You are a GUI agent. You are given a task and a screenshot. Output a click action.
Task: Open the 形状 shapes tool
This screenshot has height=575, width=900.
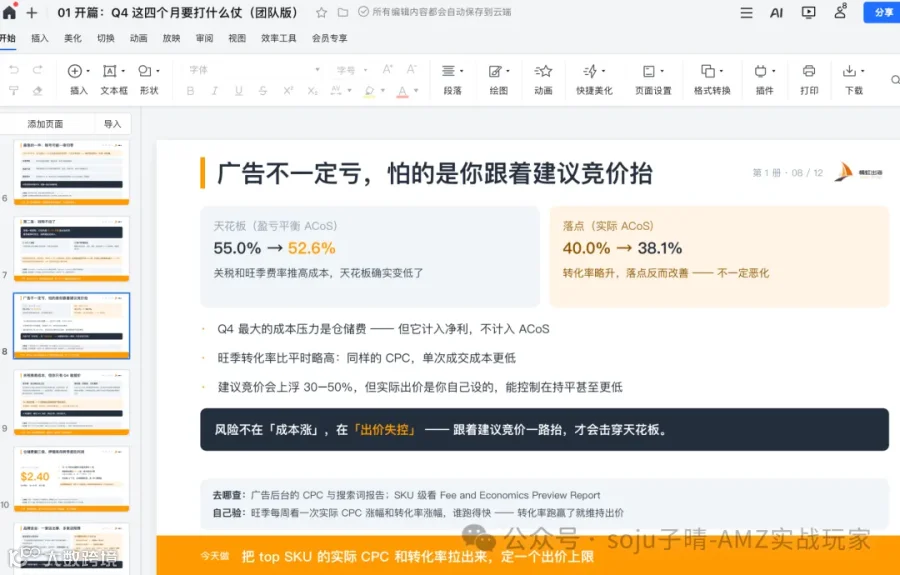149,79
